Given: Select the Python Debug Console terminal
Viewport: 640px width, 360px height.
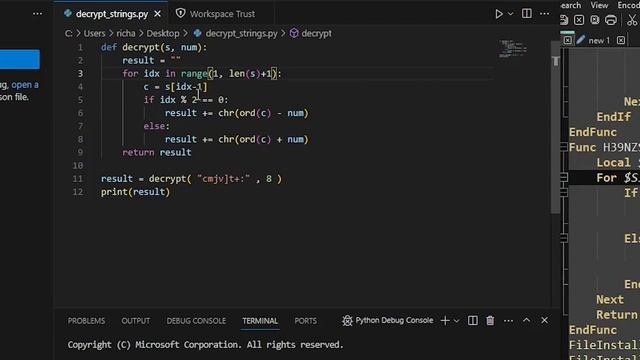Looking at the screenshot, I should tap(388, 320).
